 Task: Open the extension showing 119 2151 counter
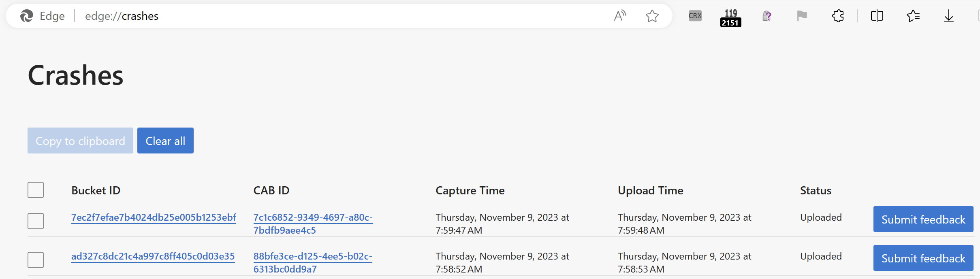tap(731, 18)
